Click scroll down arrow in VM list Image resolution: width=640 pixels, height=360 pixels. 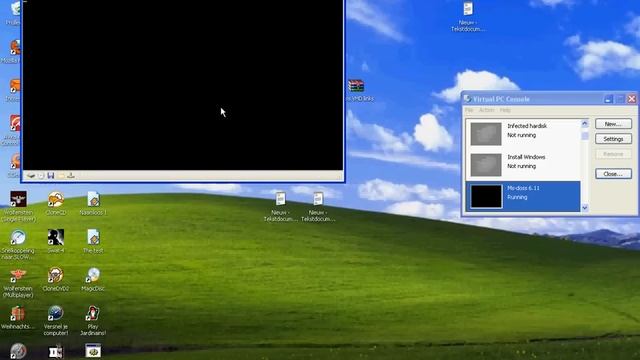[584, 208]
